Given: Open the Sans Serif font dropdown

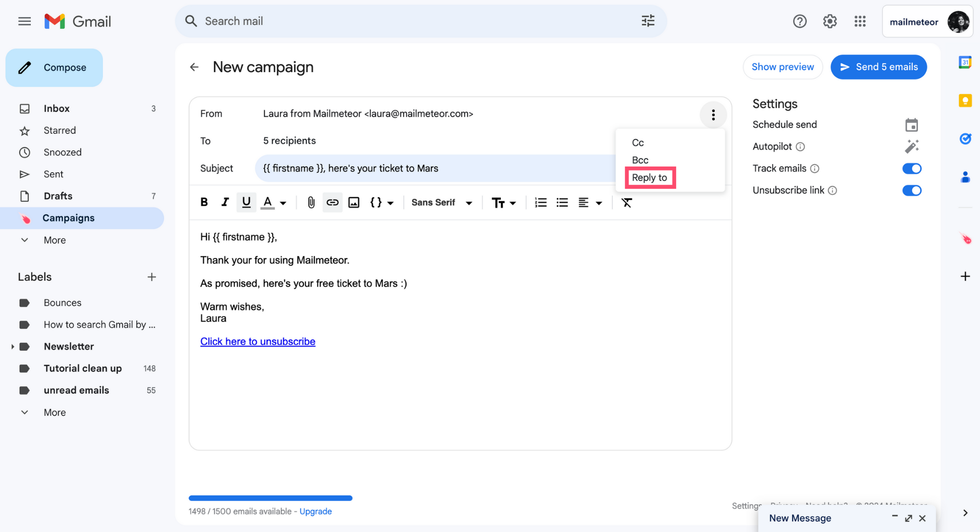Looking at the screenshot, I should (442, 202).
